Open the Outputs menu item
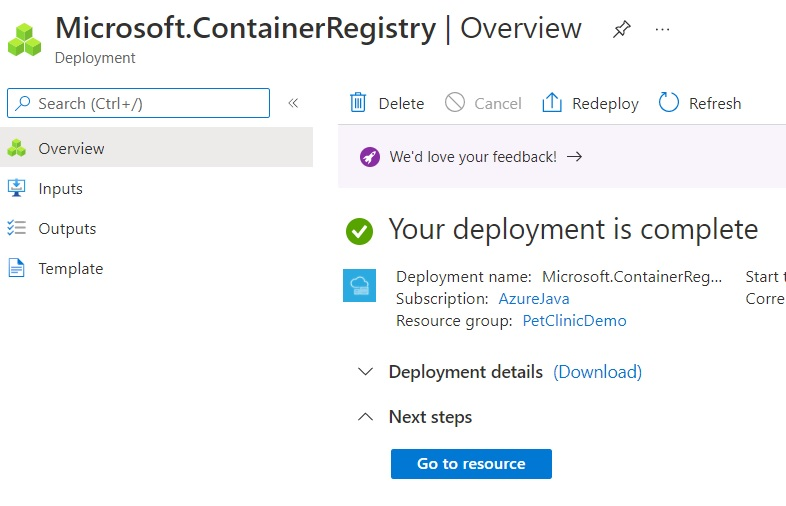786x506 pixels. [x=156, y=228]
